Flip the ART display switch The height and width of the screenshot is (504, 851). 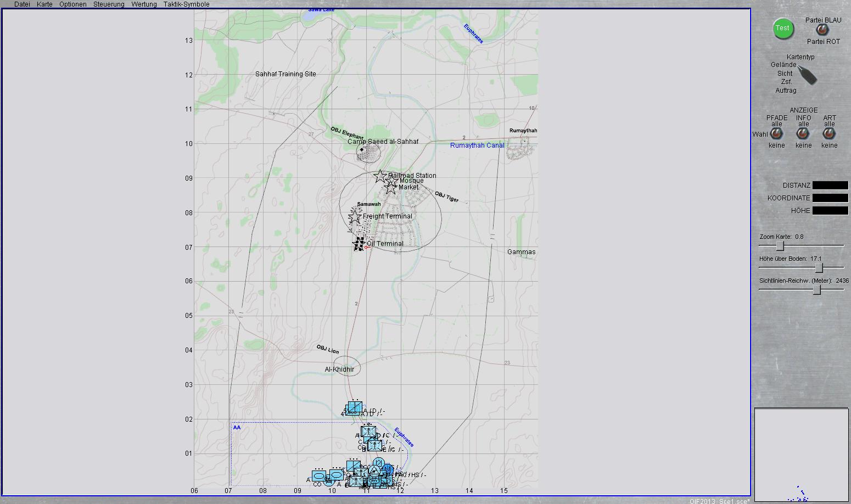tap(829, 134)
